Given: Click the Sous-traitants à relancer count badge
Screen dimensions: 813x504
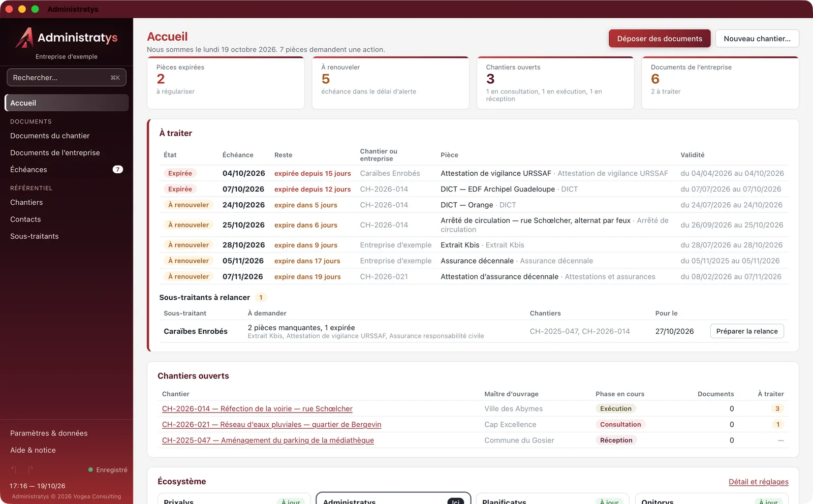Looking at the screenshot, I should (x=261, y=298).
